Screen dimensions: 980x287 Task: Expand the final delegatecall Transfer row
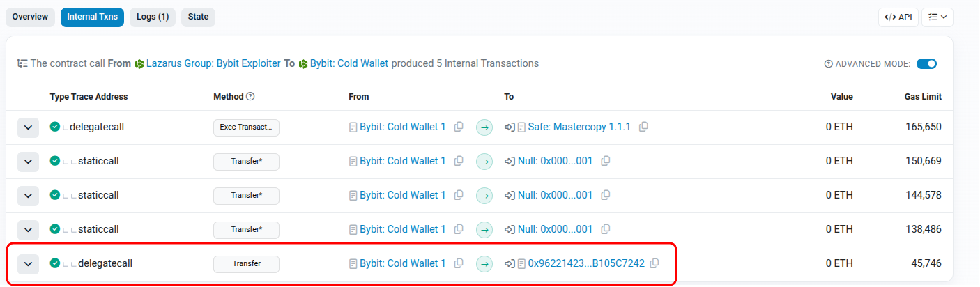coord(28,264)
